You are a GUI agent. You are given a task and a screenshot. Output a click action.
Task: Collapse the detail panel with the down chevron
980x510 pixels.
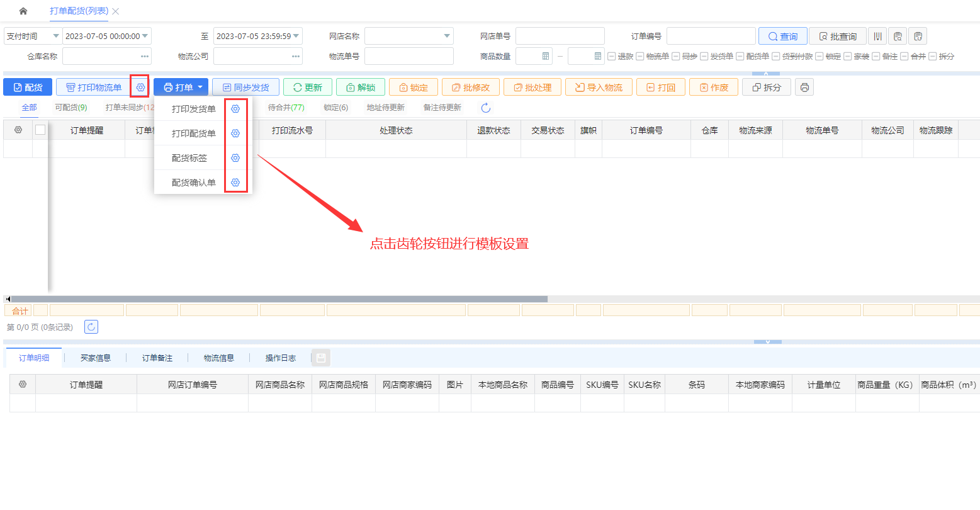pos(767,341)
